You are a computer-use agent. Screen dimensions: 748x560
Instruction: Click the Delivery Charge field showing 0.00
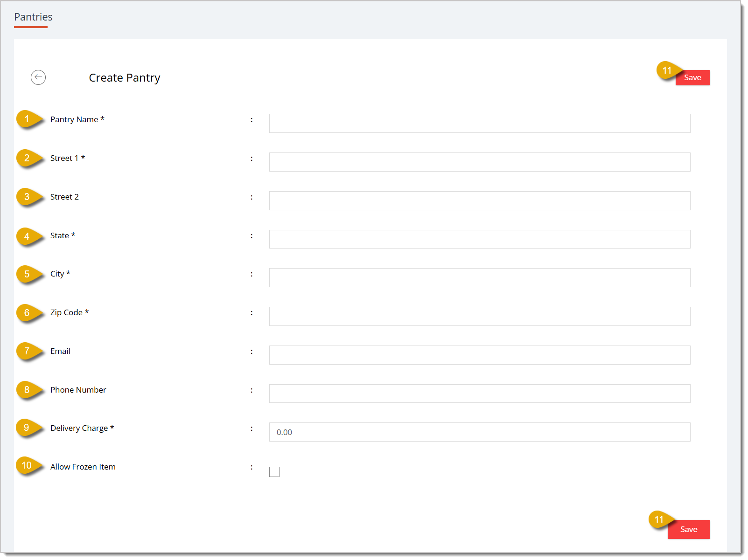[480, 432]
